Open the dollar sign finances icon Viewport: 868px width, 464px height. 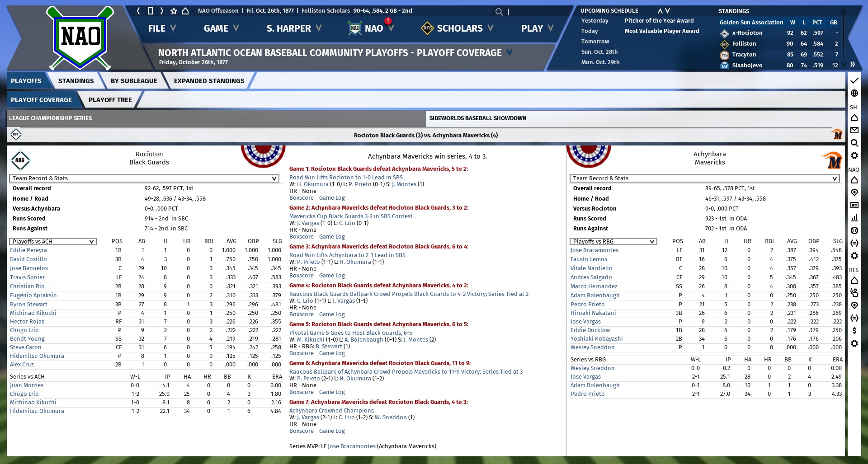pos(854,331)
